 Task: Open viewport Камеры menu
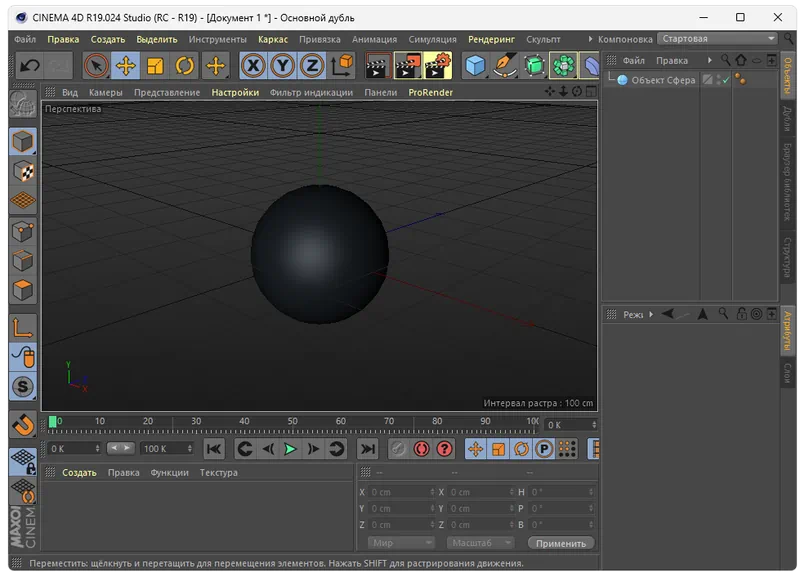106,92
